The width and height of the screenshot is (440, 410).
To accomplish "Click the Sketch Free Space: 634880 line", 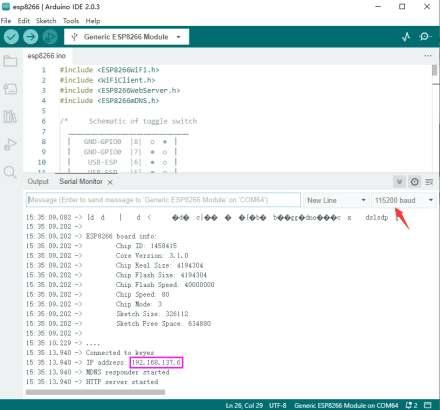I will pos(164,324).
